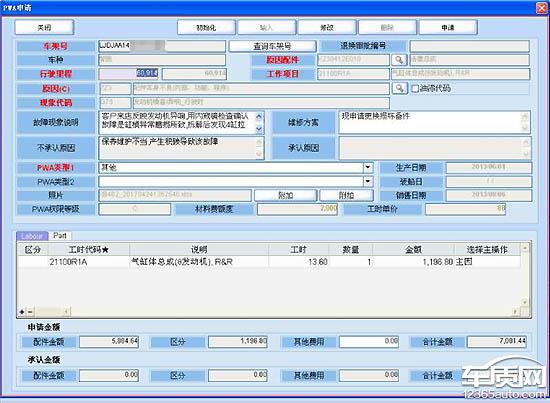Click the highlighted 行驶里程 input field
550x403 pixels.
(x=129, y=74)
